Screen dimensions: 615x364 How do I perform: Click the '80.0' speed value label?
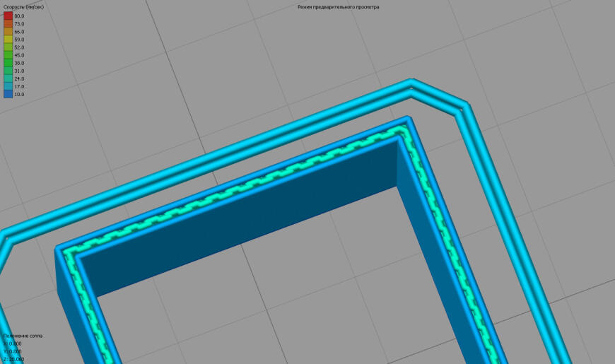pos(19,16)
